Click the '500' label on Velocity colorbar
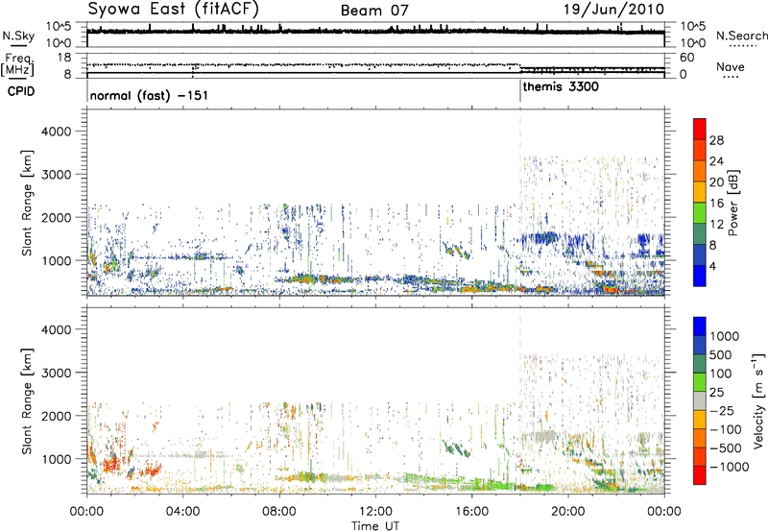Viewport: 768px width, 532px height. (721, 354)
